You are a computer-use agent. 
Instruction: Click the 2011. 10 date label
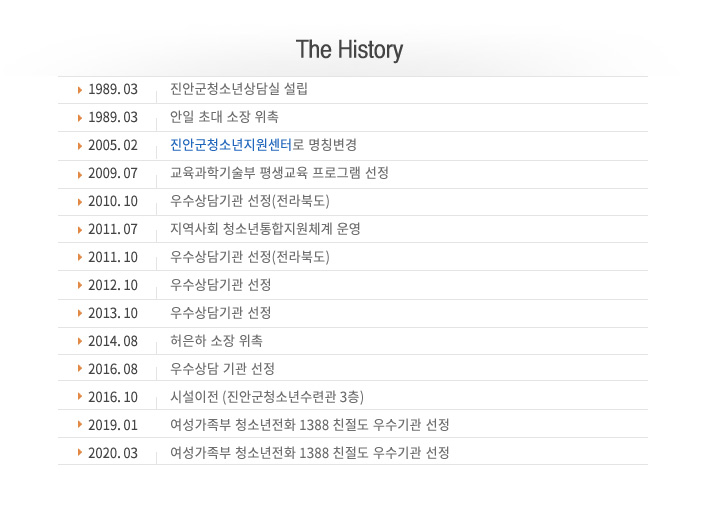pyautogui.click(x=113, y=257)
